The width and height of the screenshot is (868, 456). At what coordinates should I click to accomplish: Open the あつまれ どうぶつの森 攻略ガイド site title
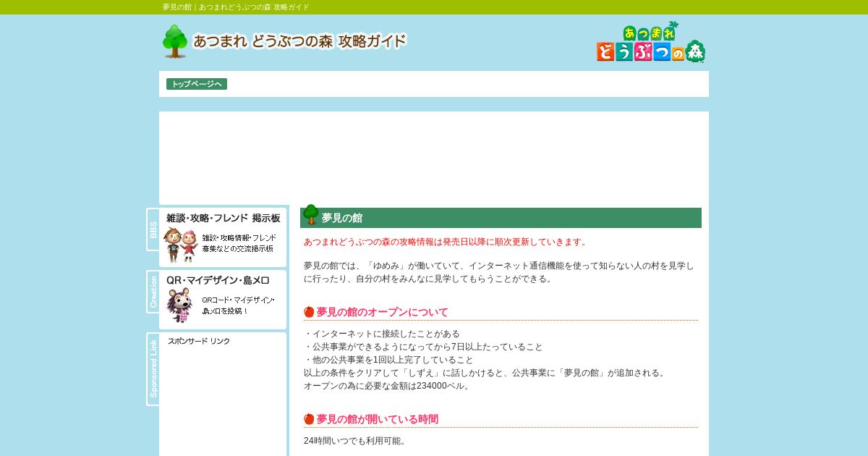click(x=300, y=41)
